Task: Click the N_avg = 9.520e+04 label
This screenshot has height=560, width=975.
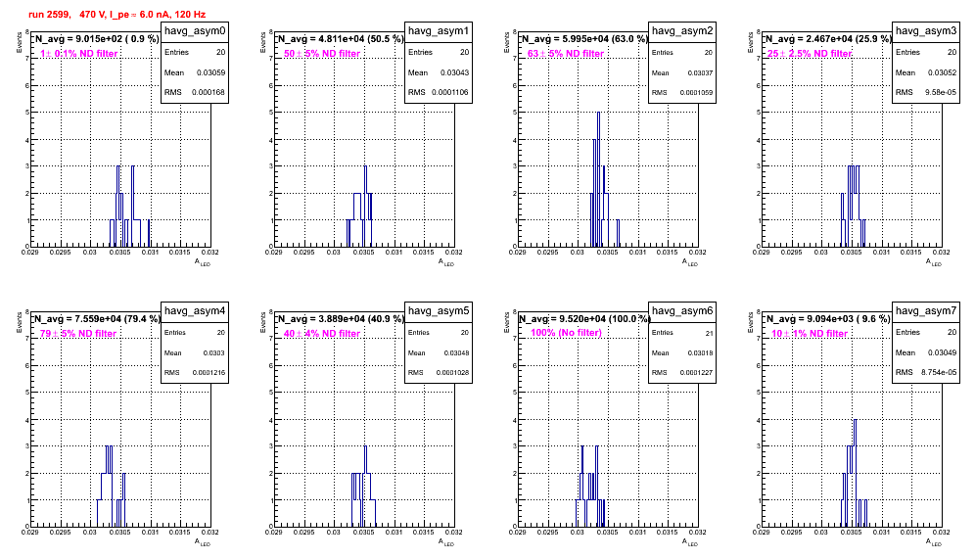Action: tap(583, 319)
